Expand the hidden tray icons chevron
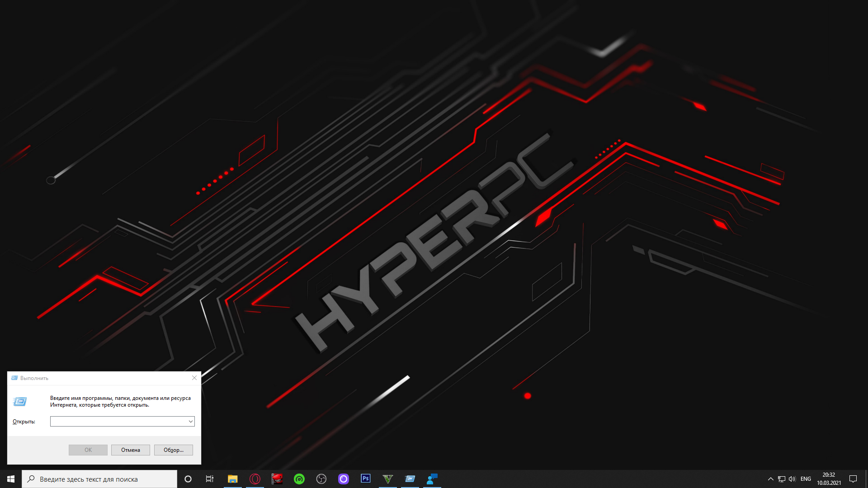 [771, 479]
